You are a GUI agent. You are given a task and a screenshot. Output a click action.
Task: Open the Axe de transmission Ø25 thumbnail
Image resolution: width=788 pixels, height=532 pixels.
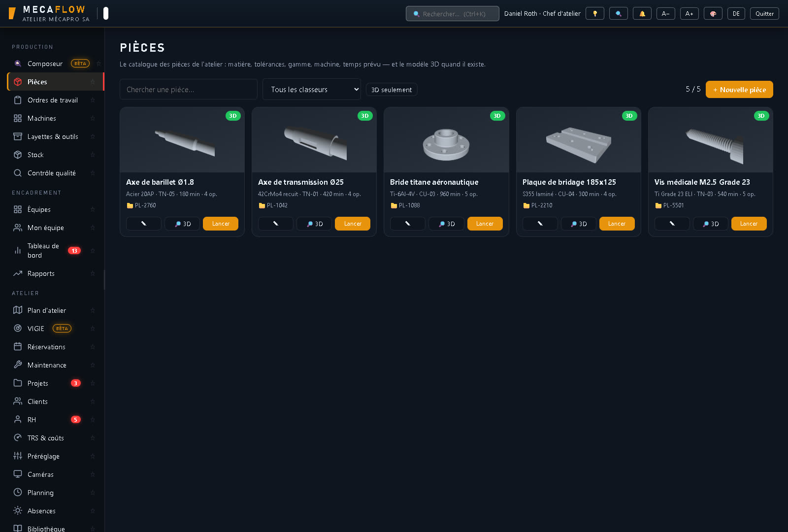tap(314, 140)
